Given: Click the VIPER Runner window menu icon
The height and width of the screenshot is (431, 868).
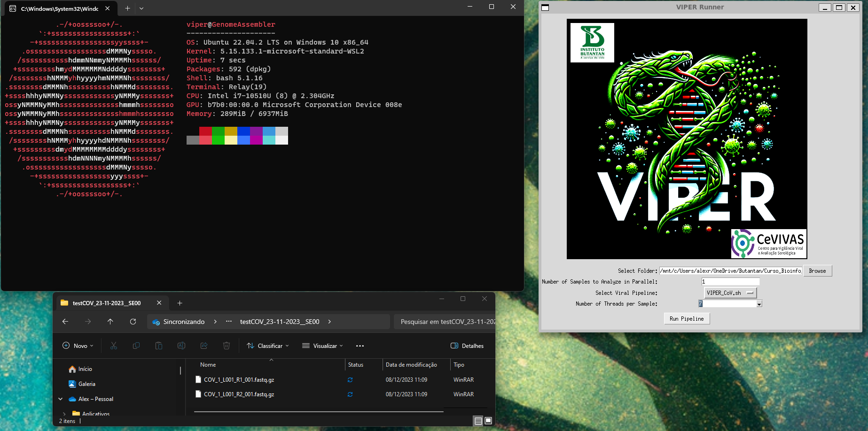Looking at the screenshot, I should [x=545, y=8].
